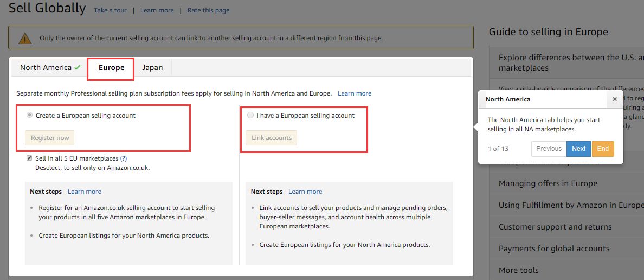Click the Sell Globally page heading
This screenshot has width=644, height=280.
[47, 8]
